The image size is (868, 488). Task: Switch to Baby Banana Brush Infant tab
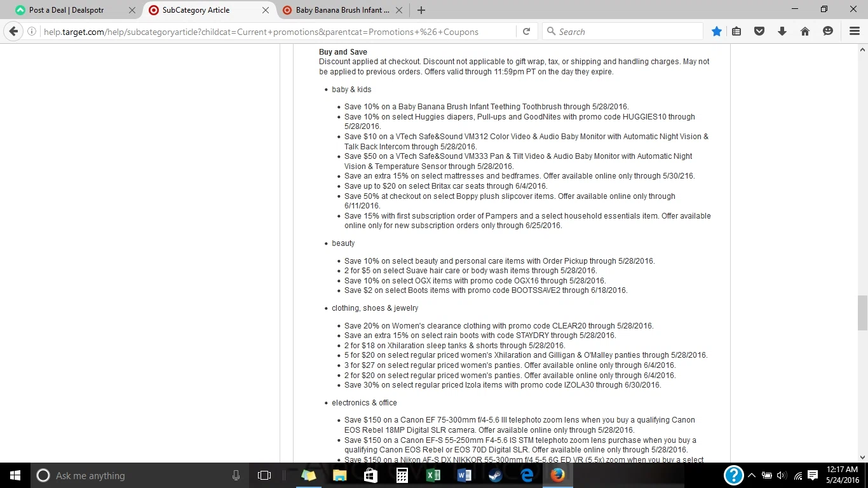pyautogui.click(x=342, y=10)
